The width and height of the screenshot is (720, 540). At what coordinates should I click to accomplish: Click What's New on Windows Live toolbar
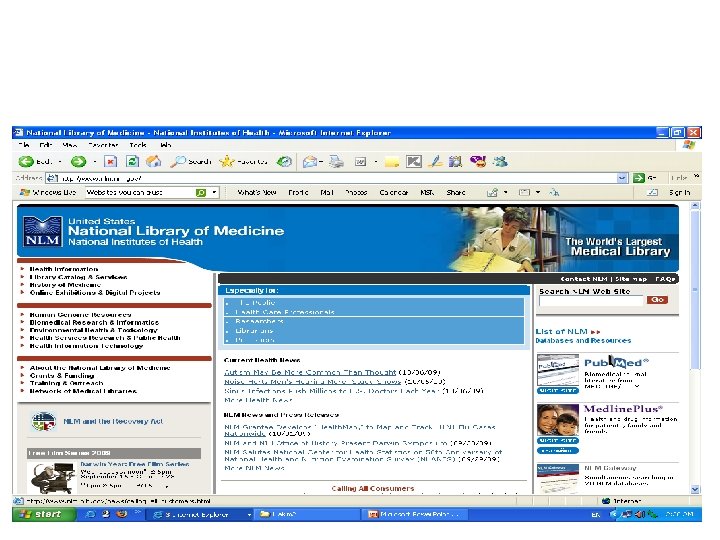pos(257,193)
